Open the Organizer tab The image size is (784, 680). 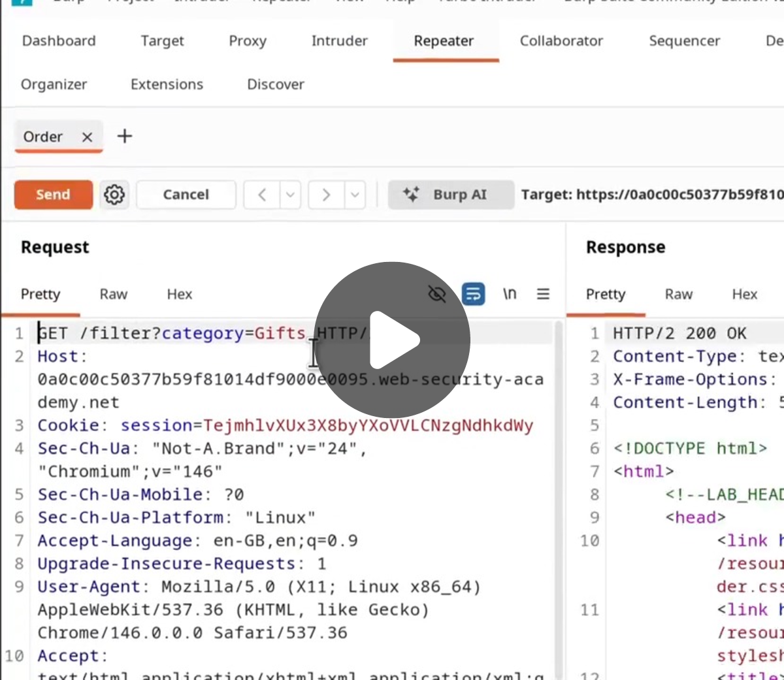coord(54,84)
